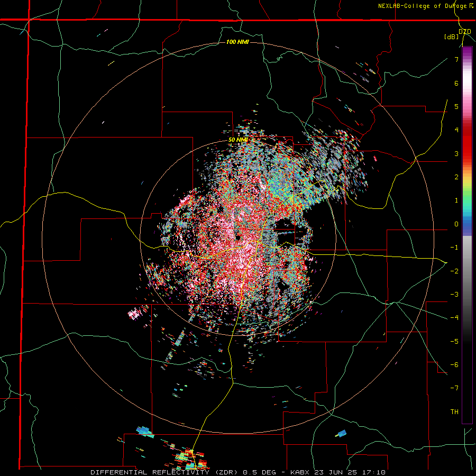Viewport: 476px width, 476px height.
Task: Click the -6 dB label on color scale
Action: 454,364
